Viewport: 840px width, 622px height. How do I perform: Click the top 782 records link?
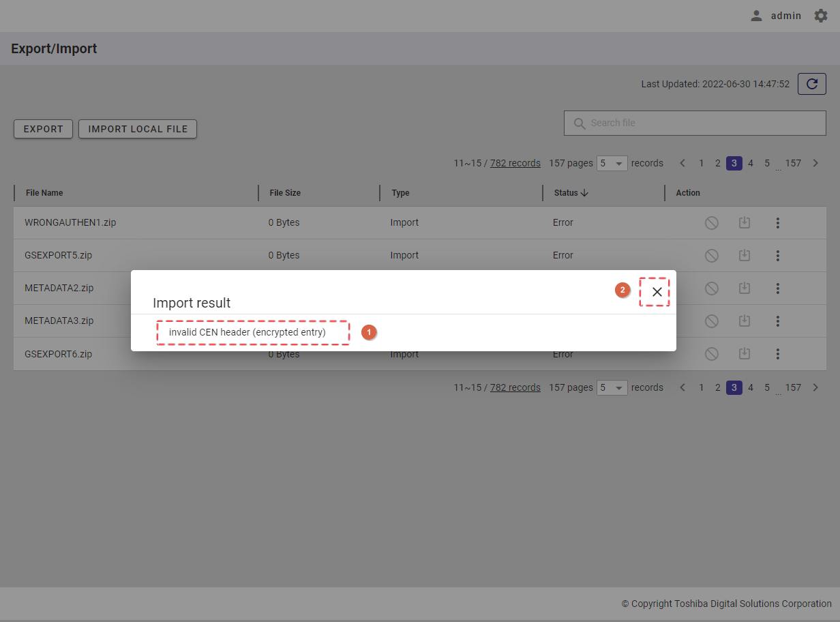coord(515,164)
